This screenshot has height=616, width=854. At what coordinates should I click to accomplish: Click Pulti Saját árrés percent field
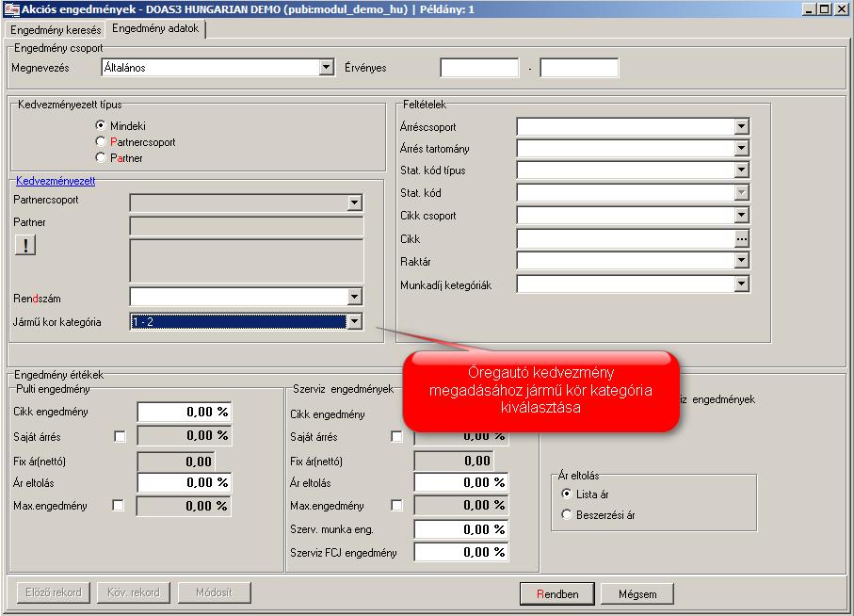185,436
